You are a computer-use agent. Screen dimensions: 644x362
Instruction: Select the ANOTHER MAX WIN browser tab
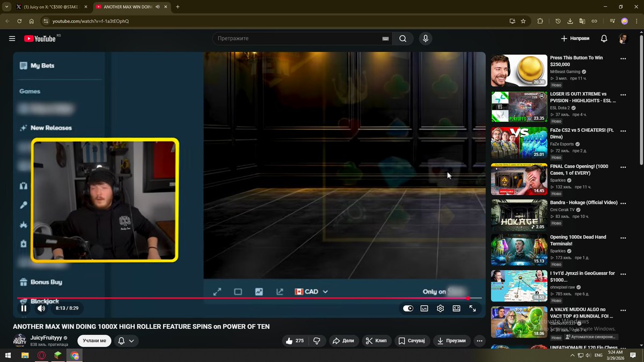click(x=131, y=7)
